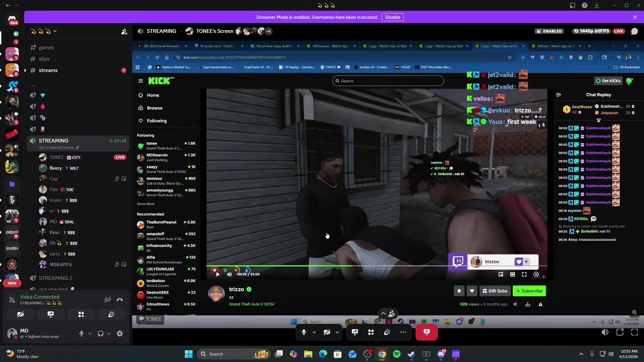Expand camera options arrow in overlay bar

(x=337, y=332)
